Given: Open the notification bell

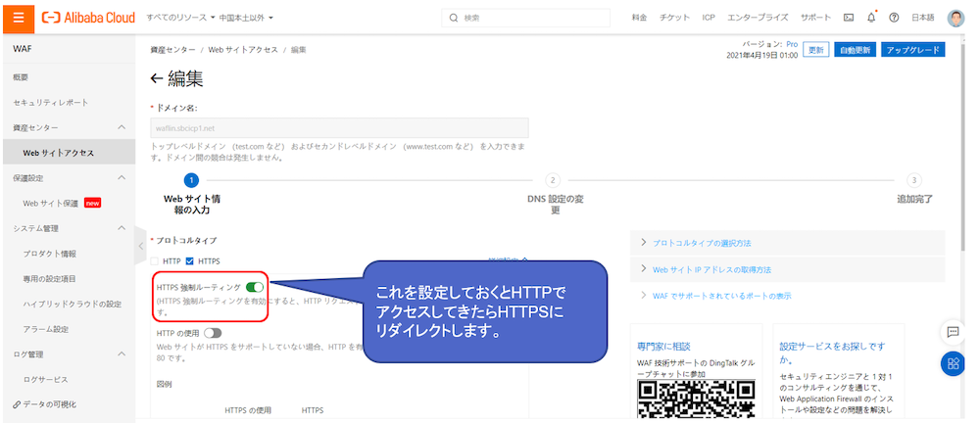Looking at the screenshot, I should (871, 18).
